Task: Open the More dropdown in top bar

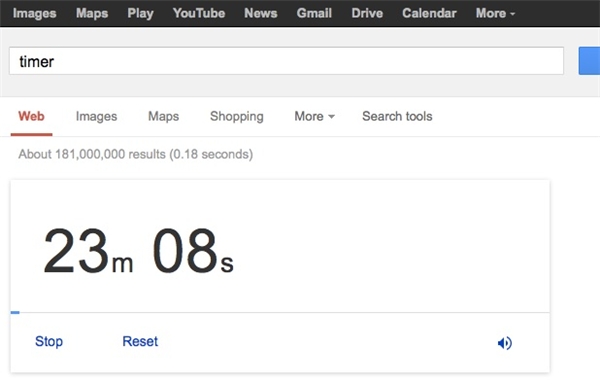Action: coord(495,13)
